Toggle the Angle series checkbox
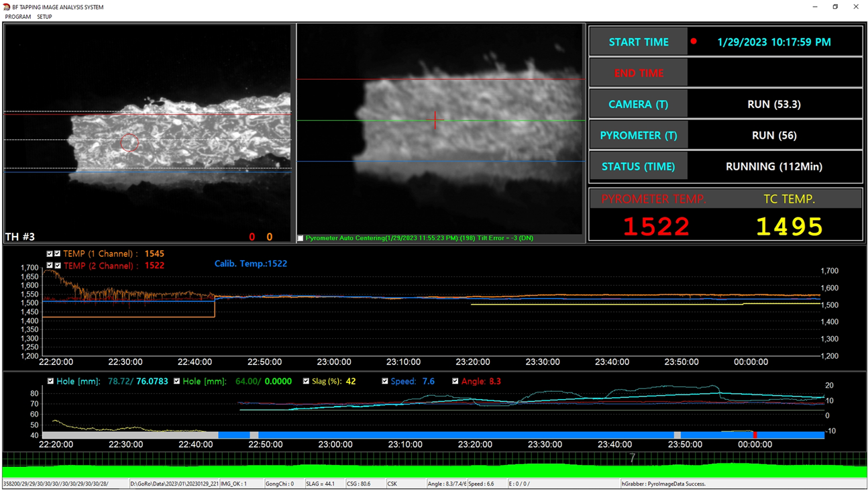This screenshot has width=868, height=491. (x=455, y=382)
